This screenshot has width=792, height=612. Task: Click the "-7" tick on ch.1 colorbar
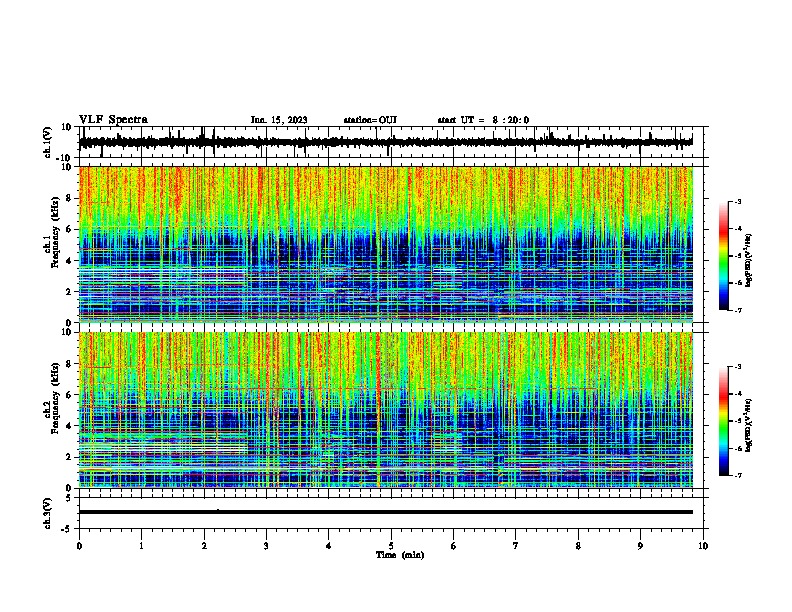[737, 310]
